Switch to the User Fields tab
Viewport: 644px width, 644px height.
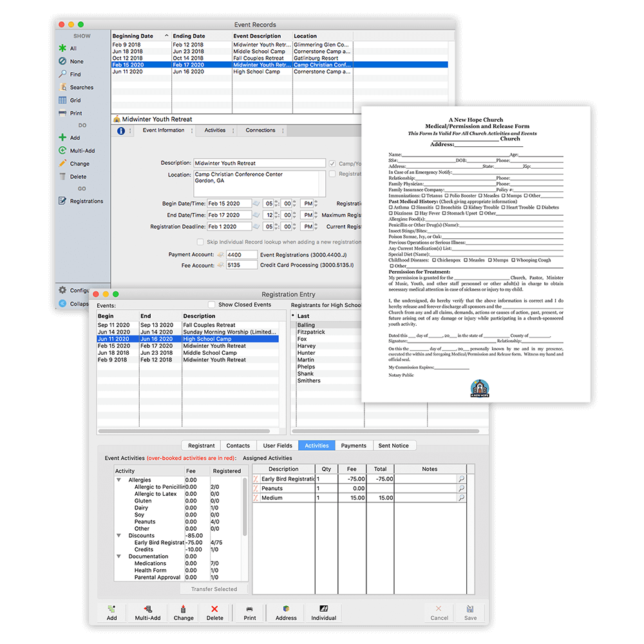point(278,446)
